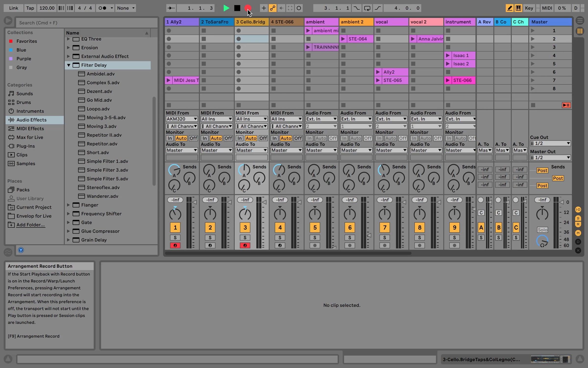Image resolution: width=588 pixels, height=368 pixels.
Task: Toggle the Arrangement Loop switch
Action: click(x=367, y=8)
